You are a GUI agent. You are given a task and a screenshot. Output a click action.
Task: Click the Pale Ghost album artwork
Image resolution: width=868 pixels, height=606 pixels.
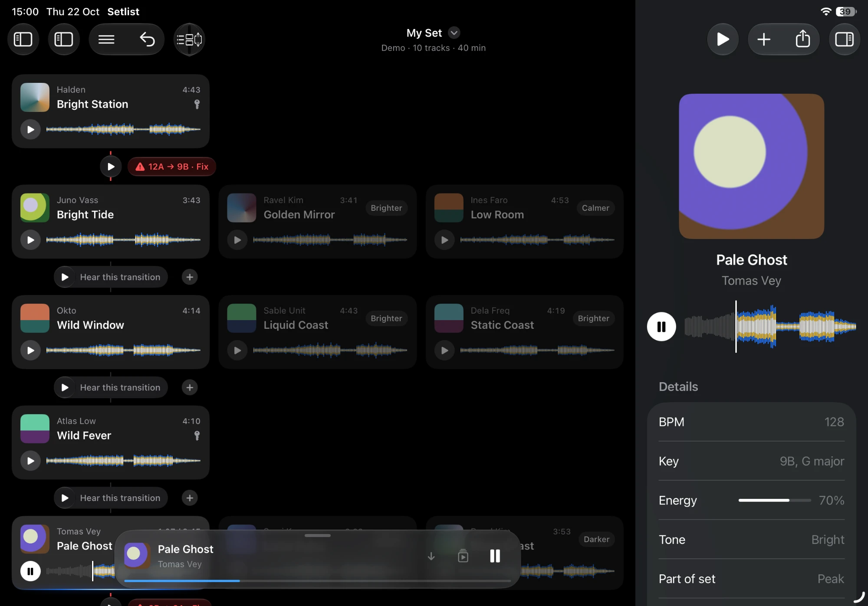751,166
